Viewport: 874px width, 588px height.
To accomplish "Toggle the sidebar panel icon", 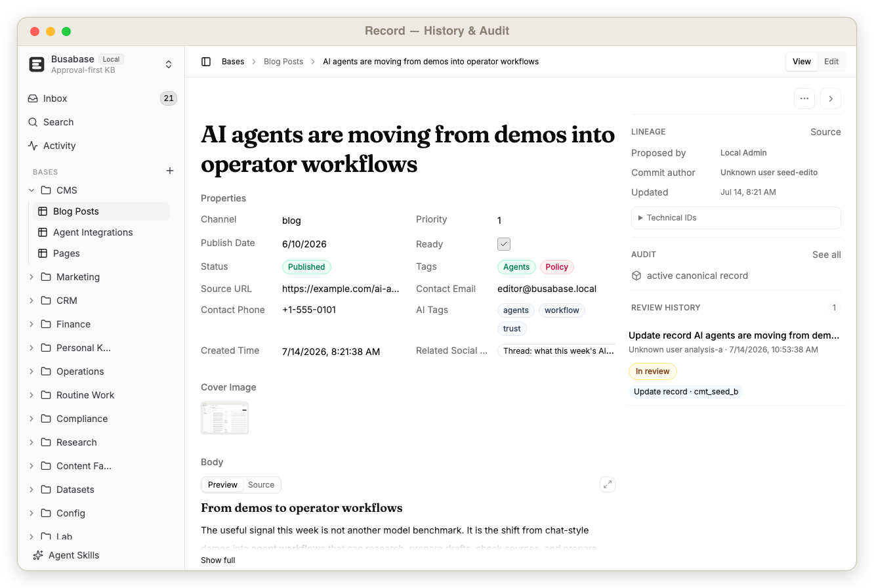I will click(206, 62).
